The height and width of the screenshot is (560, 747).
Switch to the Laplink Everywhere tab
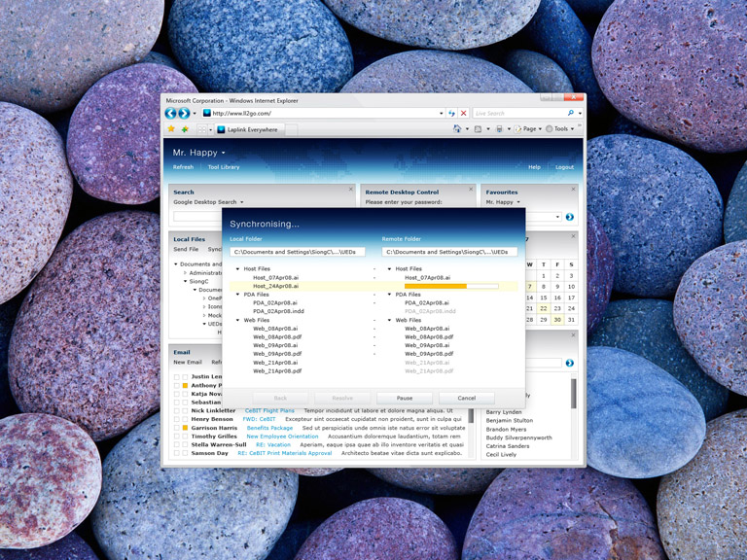[x=247, y=129]
